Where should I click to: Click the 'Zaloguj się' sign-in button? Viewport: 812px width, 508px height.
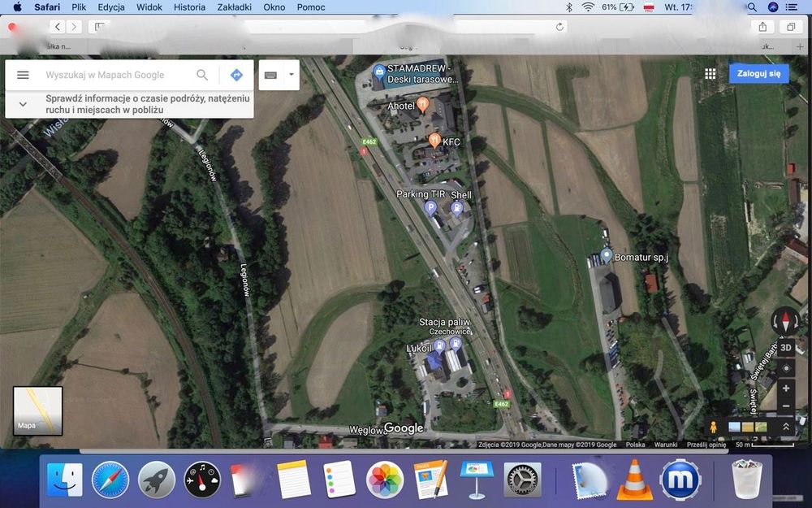pos(758,74)
